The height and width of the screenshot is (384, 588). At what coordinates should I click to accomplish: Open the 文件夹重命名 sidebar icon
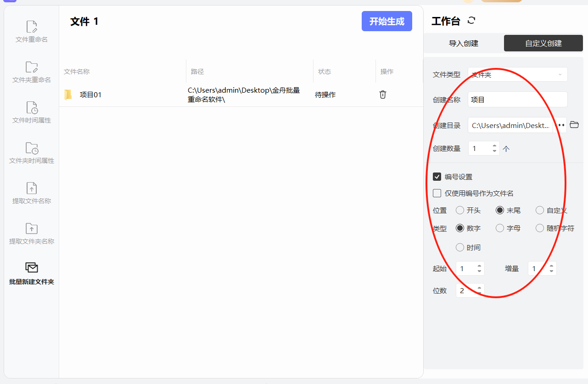[32, 67]
